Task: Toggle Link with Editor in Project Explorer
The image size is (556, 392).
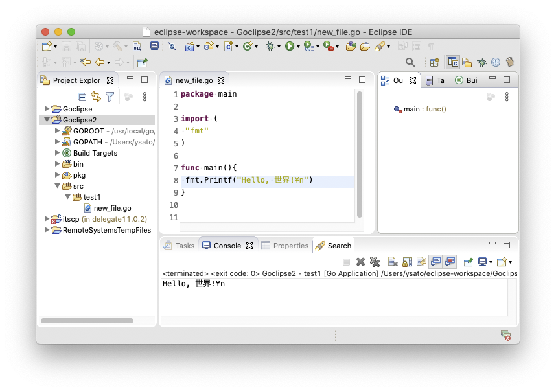Action: [96, 97]
